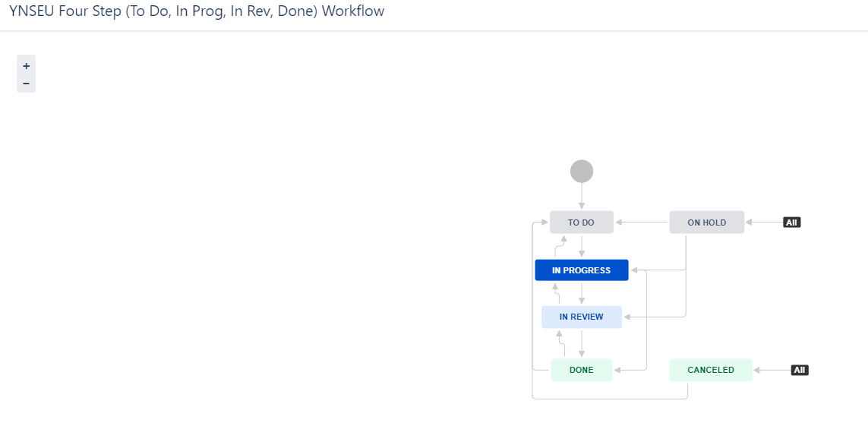Select the IN REVIEW status node
The width and height of the screenshot is (868, 426).
[581, 317]
